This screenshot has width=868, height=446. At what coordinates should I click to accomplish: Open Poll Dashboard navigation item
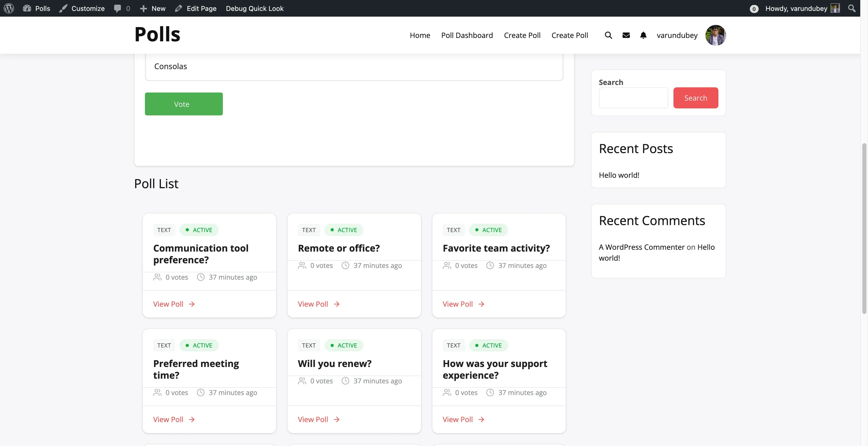467,35
